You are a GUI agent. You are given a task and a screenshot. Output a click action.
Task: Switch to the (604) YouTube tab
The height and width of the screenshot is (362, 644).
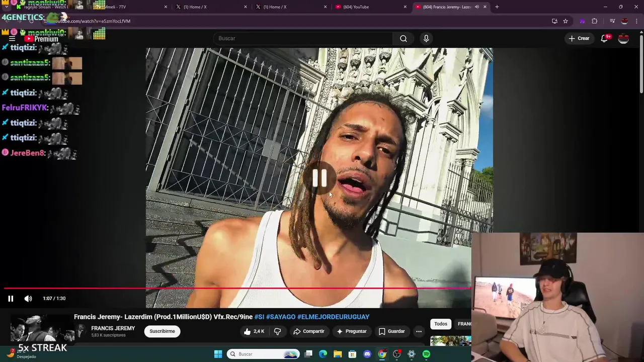tap(370, 7)
